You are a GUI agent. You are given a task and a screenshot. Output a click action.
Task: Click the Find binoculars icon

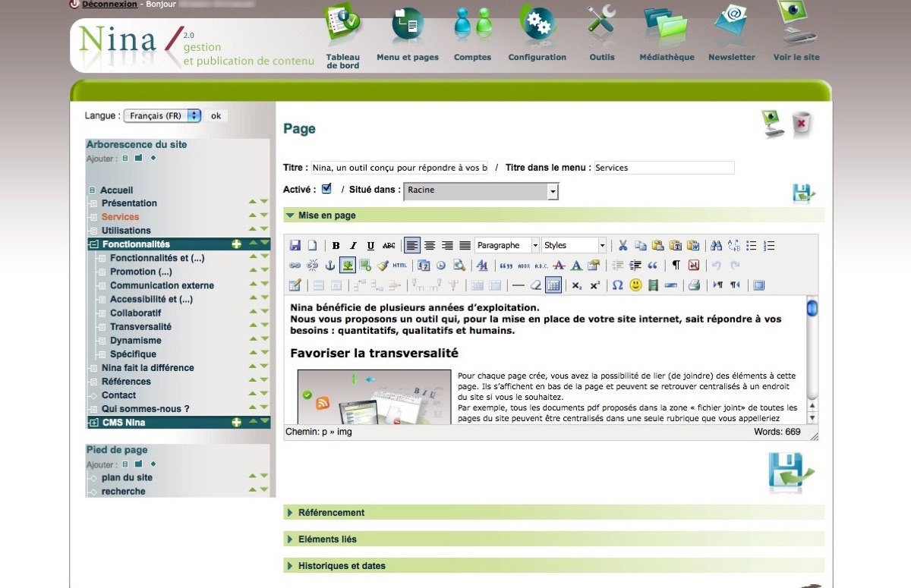pyautogui.click(x=715, y=245)
